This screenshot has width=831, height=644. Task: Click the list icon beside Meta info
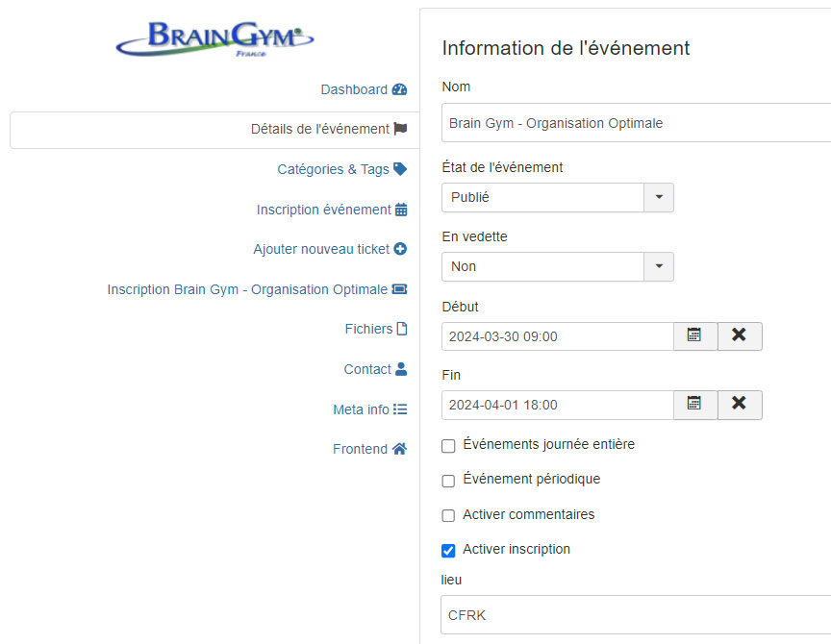(x=400, y=409)
